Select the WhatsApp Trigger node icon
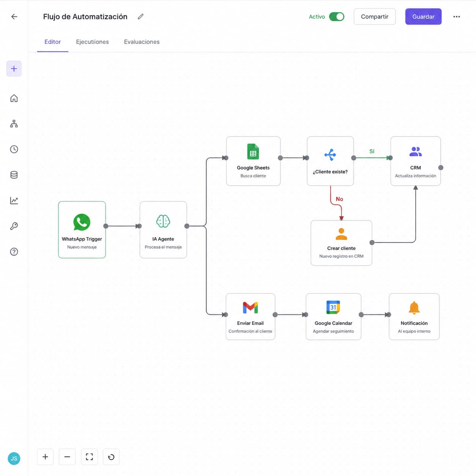Screen dimensions: 476x476 point(82,222)
